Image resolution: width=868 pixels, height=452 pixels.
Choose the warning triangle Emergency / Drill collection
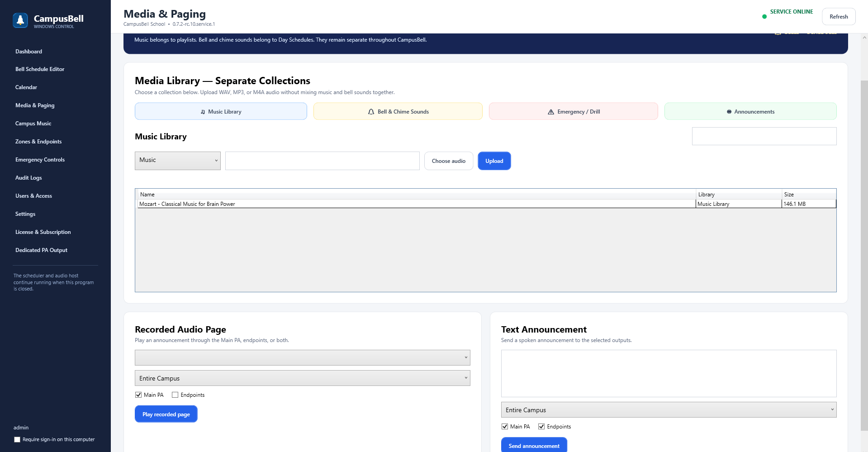(x=574, y=111)
